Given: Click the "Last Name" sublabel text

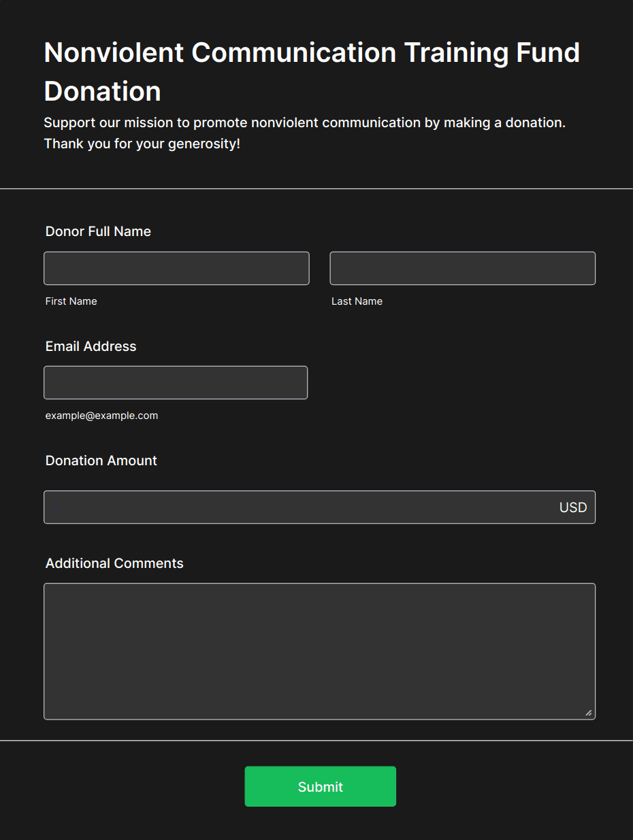Looking at the screenshot, I should click(357, 301).
